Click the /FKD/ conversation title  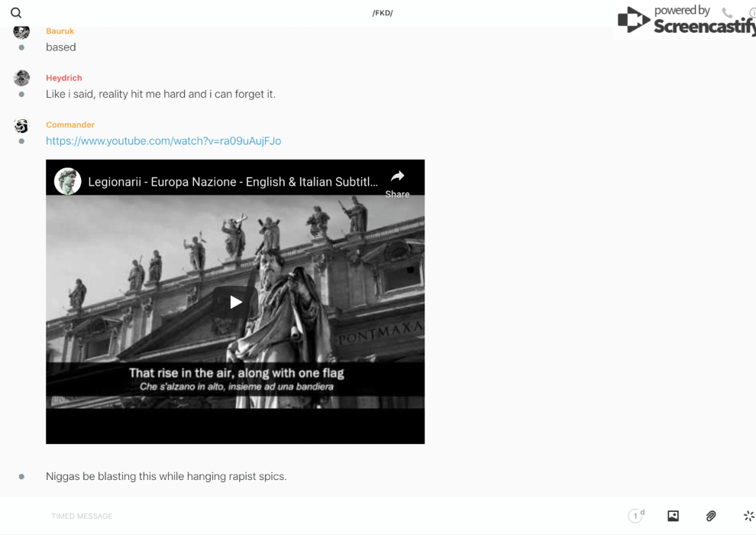click(x=382, y=13)
